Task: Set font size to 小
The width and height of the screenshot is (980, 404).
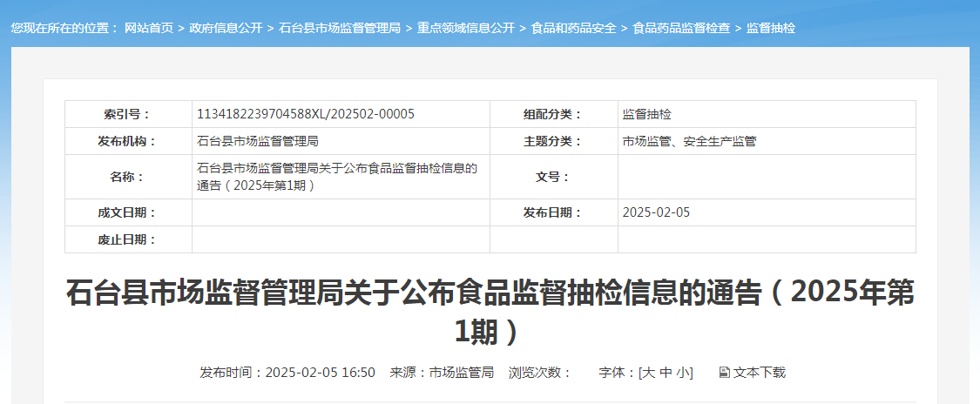Action: coord(682,373)
